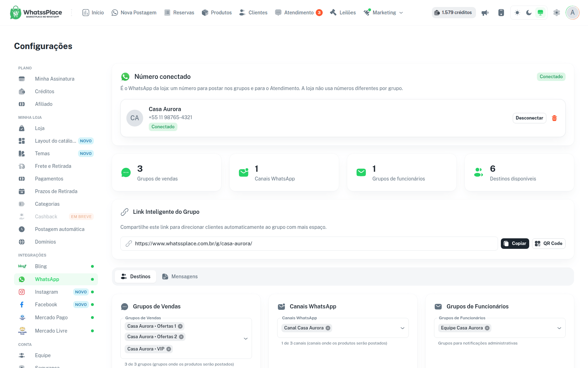Open user avatar A menu
The width and height of the screenshot is (588, 368).
573,13
